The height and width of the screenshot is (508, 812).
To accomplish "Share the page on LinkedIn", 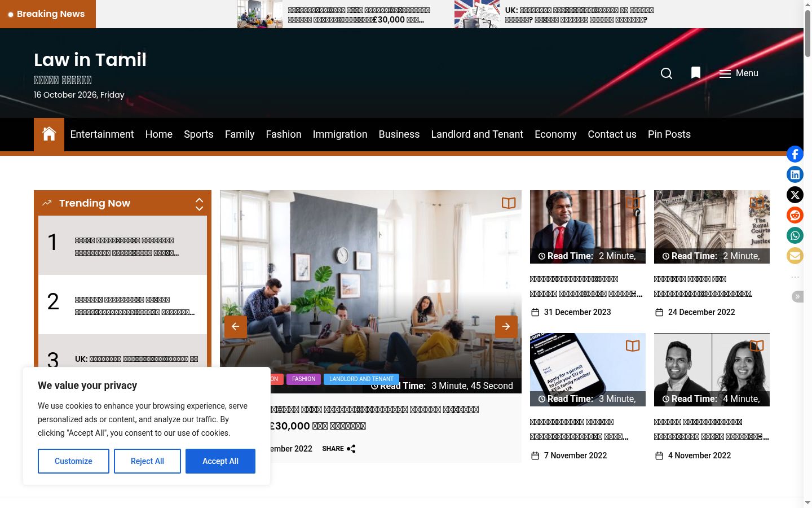I will coord(795,174).
